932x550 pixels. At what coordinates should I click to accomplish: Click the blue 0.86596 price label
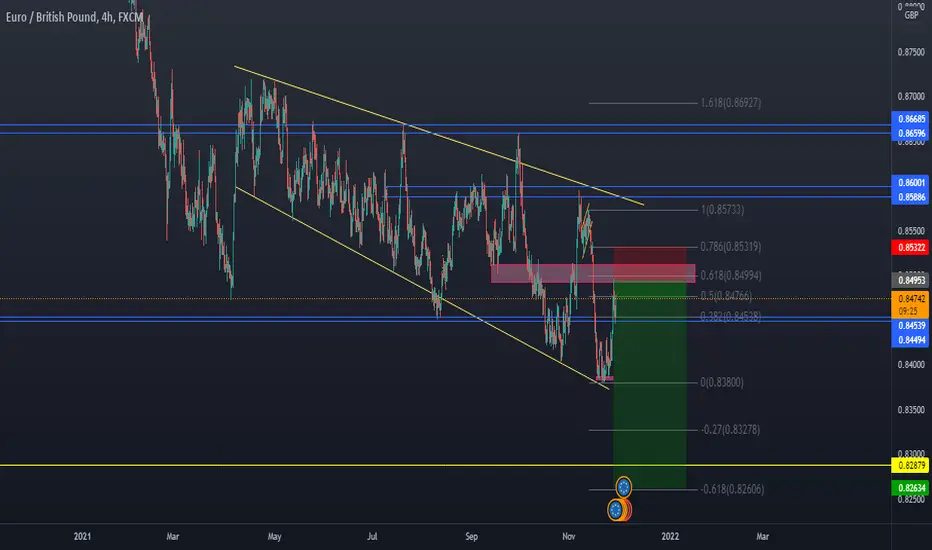[x=911, y=133]
